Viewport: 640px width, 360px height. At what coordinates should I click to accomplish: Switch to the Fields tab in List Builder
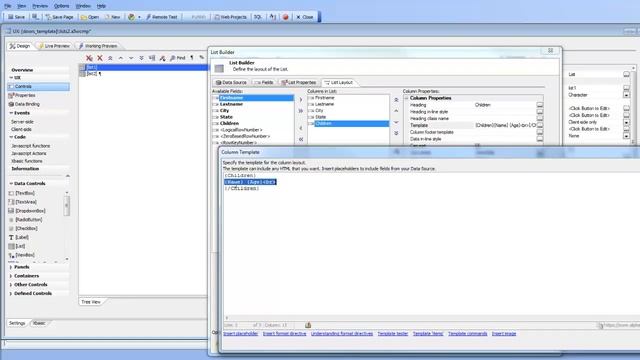[x=264, y=82]
